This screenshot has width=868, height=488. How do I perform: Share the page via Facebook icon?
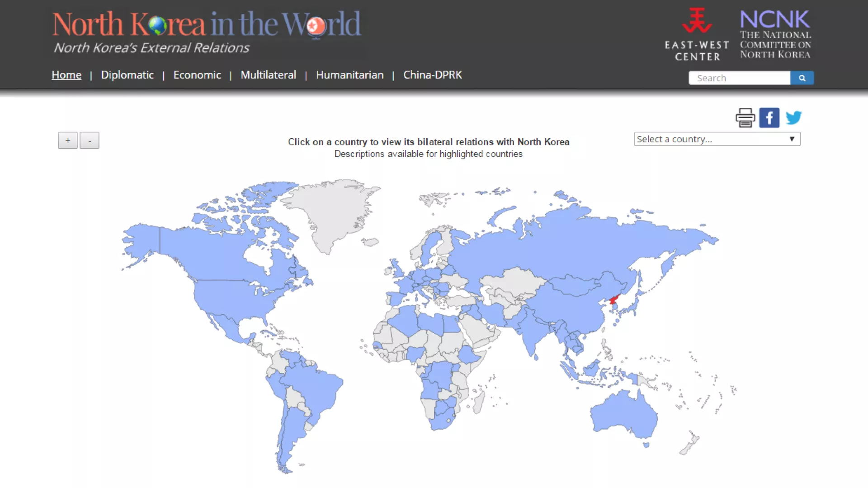[769, 117]
